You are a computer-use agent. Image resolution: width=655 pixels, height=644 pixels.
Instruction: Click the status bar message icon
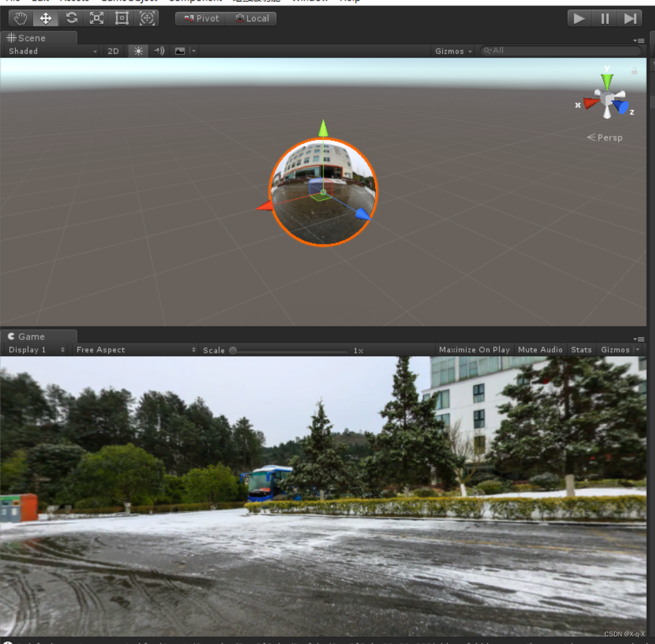coord(8,642)
